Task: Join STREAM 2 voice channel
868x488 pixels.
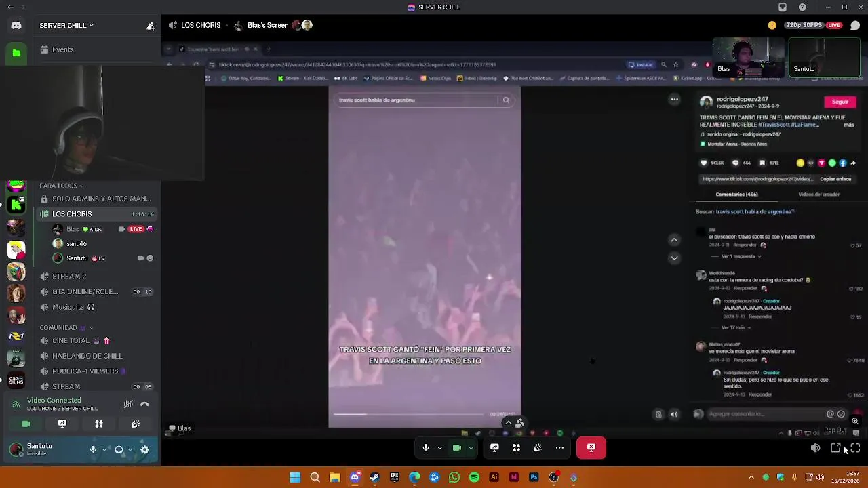Action: pos(97,277)
